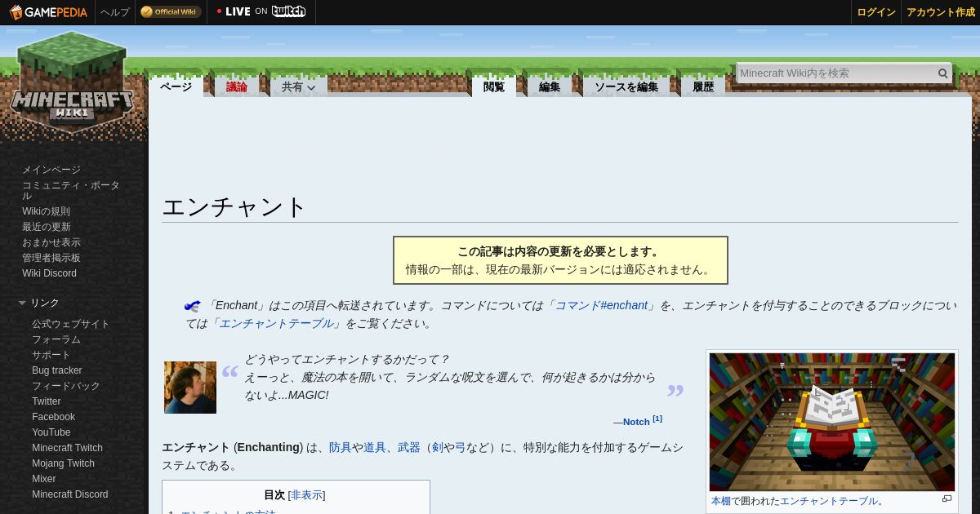Follow the 剣 link

pos(438,447)
